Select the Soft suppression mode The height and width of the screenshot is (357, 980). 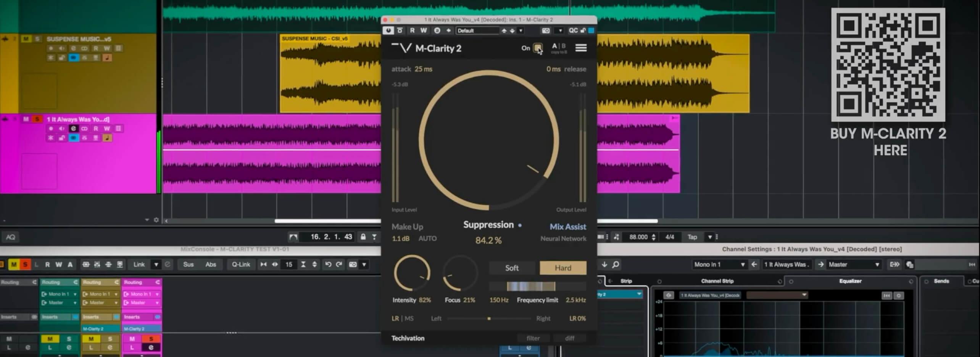(x=512, y=268)
